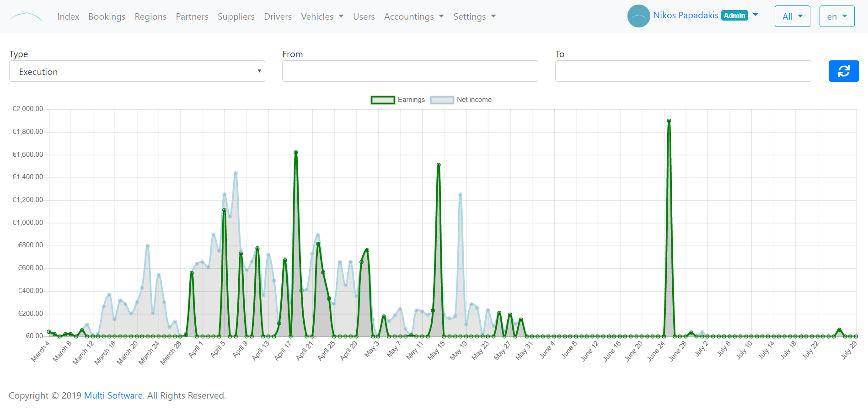Click the To date field
Image resolution: width=868 pixels, height=410 pixels.
coord(683,71)
